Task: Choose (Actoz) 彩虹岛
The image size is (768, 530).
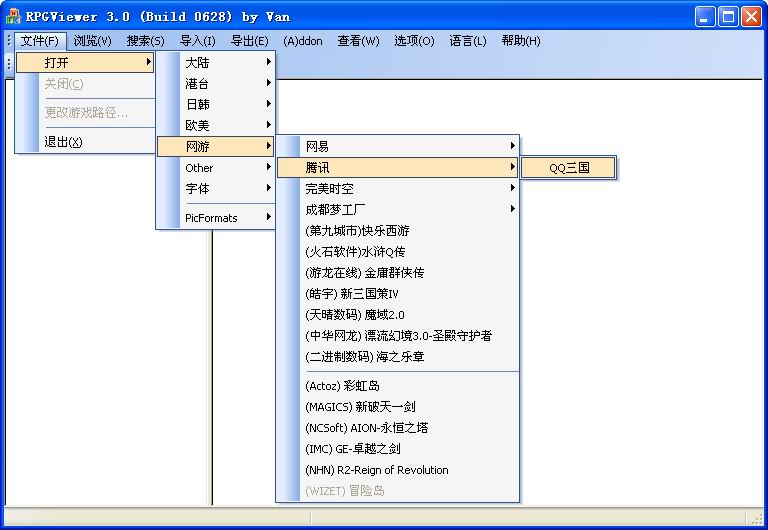Action: 397,386
